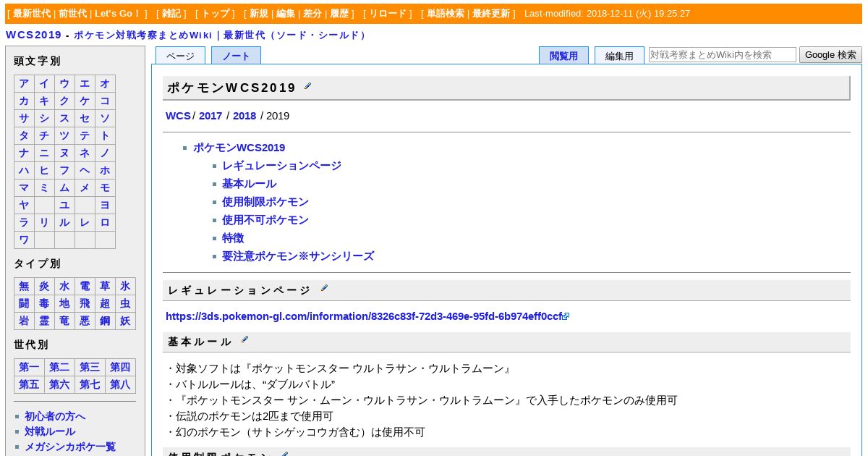868x456 pixels.
Task: Open the 3ds.pokemon-gl.com information URL
Action: 364,316
